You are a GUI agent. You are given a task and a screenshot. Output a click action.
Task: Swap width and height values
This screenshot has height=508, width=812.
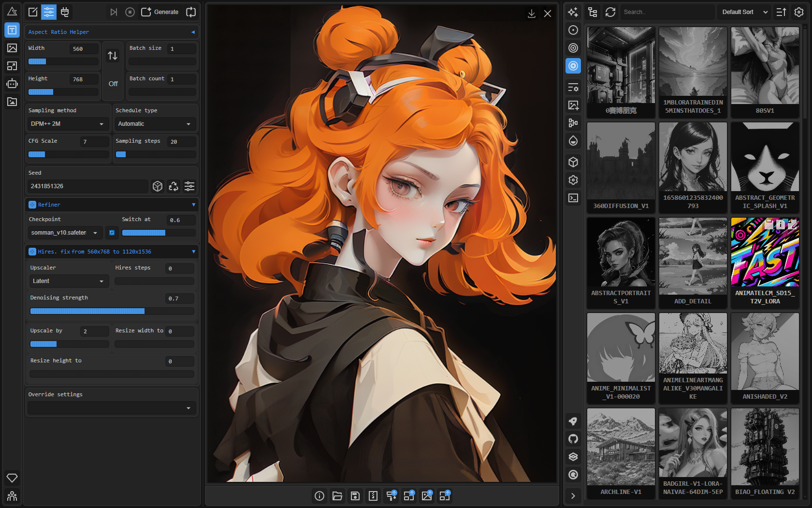(113, 56)
